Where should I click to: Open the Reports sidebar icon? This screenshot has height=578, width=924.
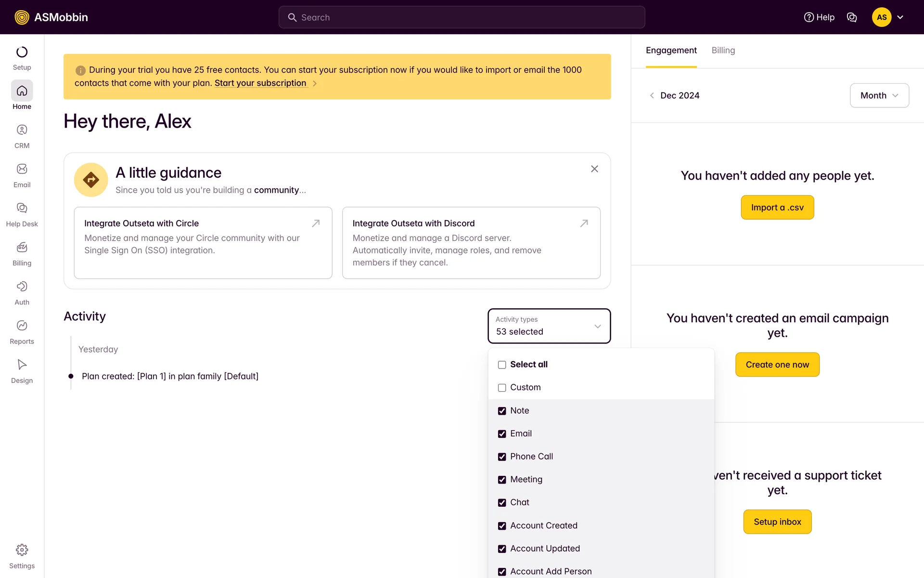point(22,332)
